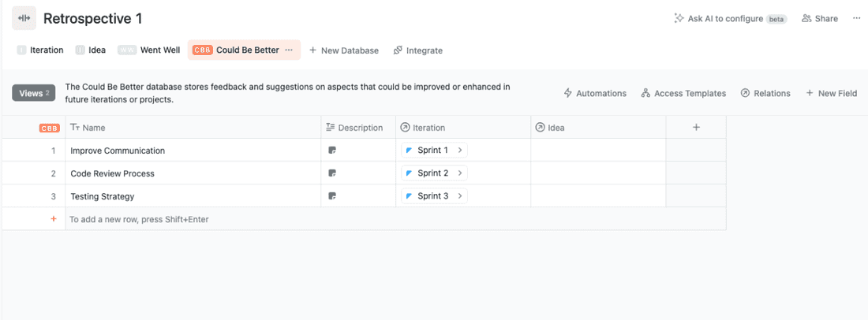Click the Retrospective 1 workspace icon

pos(24,18)
